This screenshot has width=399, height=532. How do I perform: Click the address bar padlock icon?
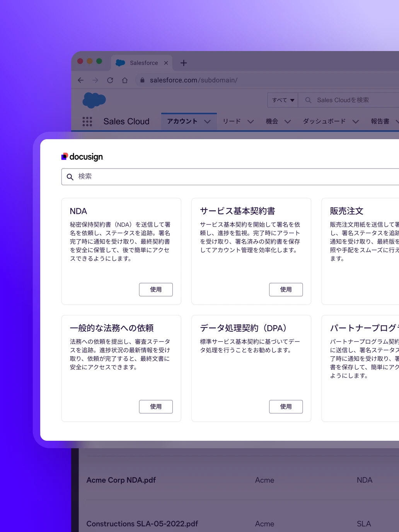142,80
